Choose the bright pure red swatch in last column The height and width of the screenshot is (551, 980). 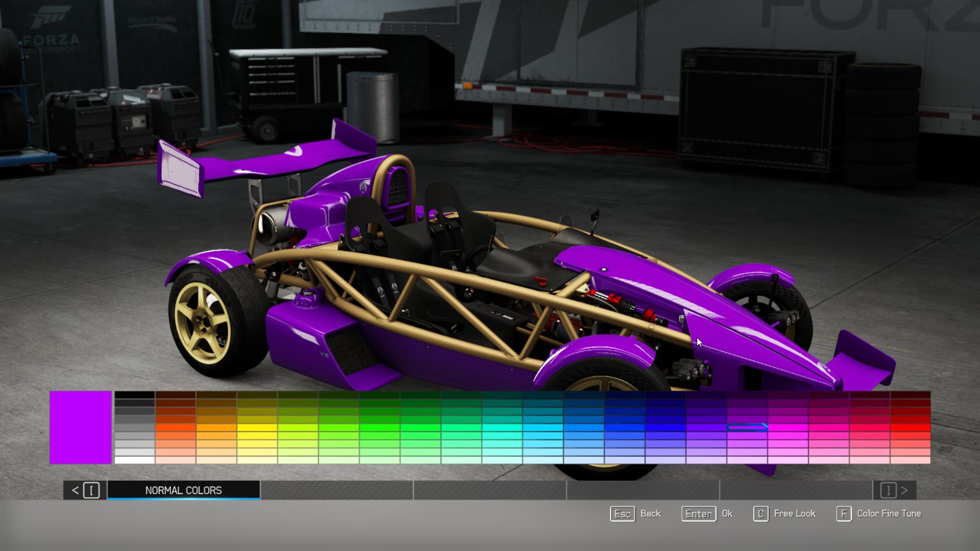tap(910, 428)
